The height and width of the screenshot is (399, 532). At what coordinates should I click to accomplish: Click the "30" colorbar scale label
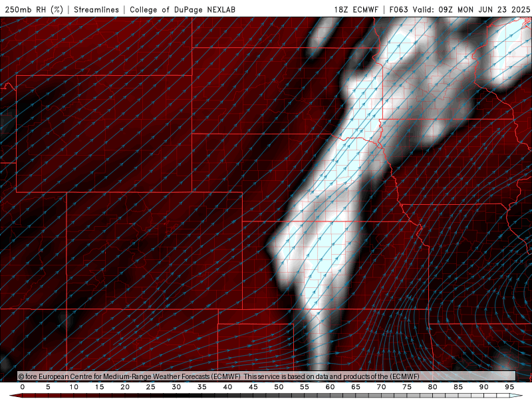click(176, 387)
